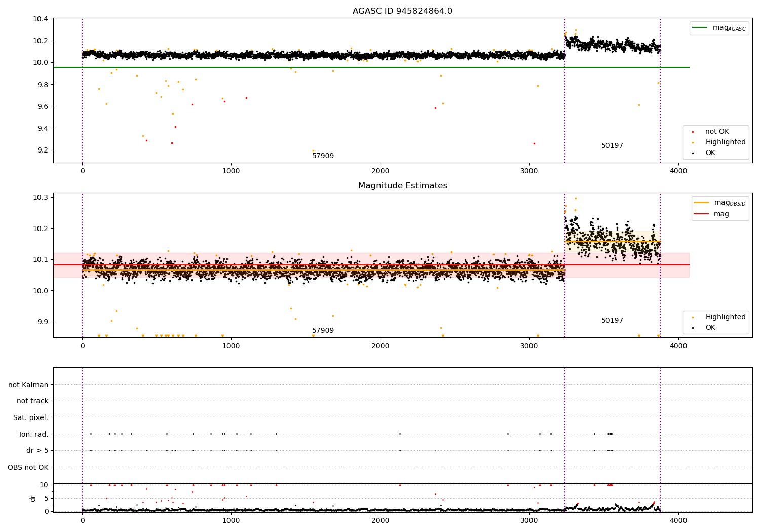Click the '9.4' y-tick on top plot
This screenshot has width=760, height=532.
[43, 128]
